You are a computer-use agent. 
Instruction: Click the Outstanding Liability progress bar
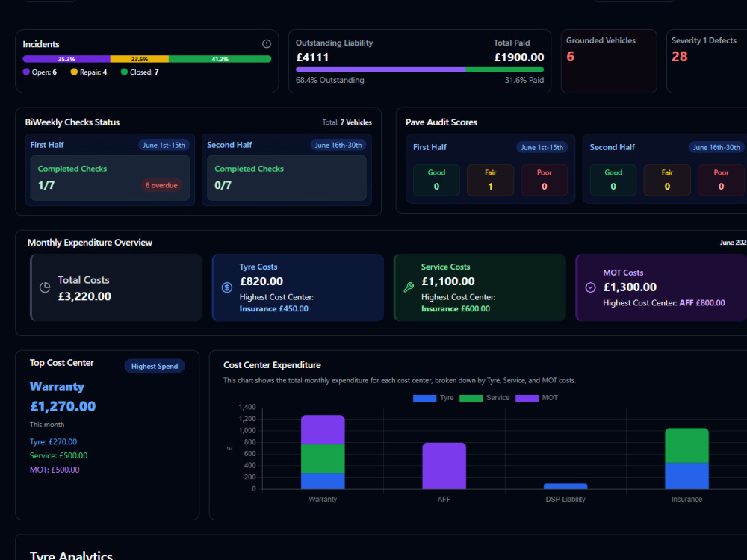pyautogui.click(x=420, y=69)
